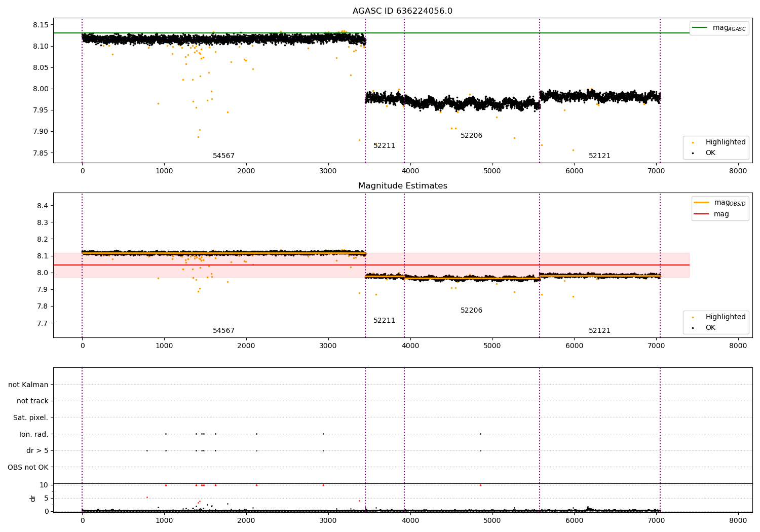Click observation label 52211 in middle plot

click(x=384, y=321)
